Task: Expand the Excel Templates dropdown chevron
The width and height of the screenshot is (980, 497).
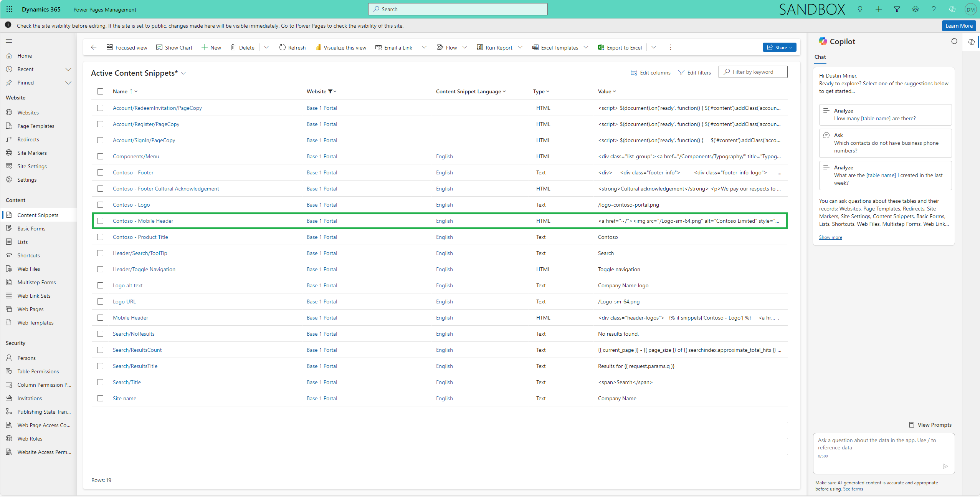Action: click(586, 47)
